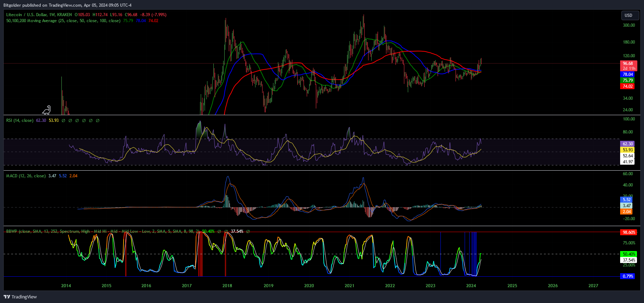The width and height of the screenshot is (644, 303).
Task: Click the 25.00% BBWP axis label
Action: pyautogui.click(x=629, y=265)
